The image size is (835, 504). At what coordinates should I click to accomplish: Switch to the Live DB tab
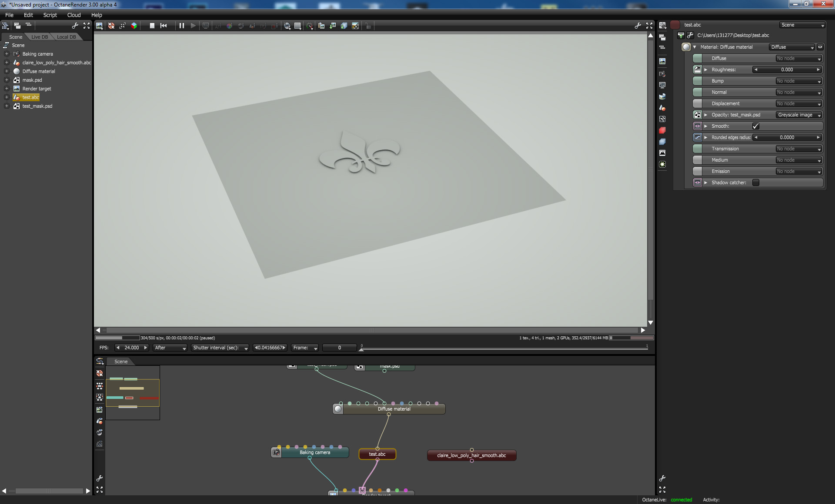(x=40, y=37)
